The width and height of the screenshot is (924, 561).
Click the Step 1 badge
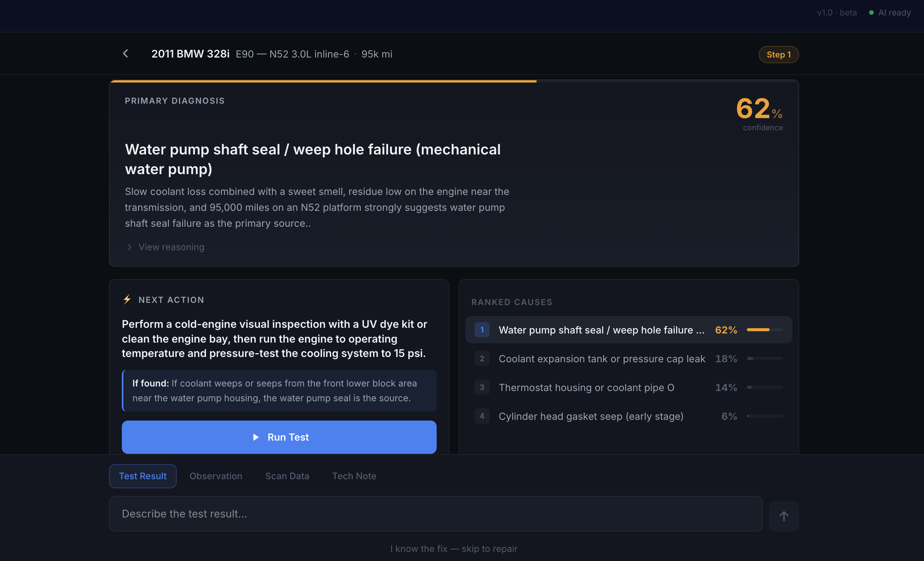point(778,54)
